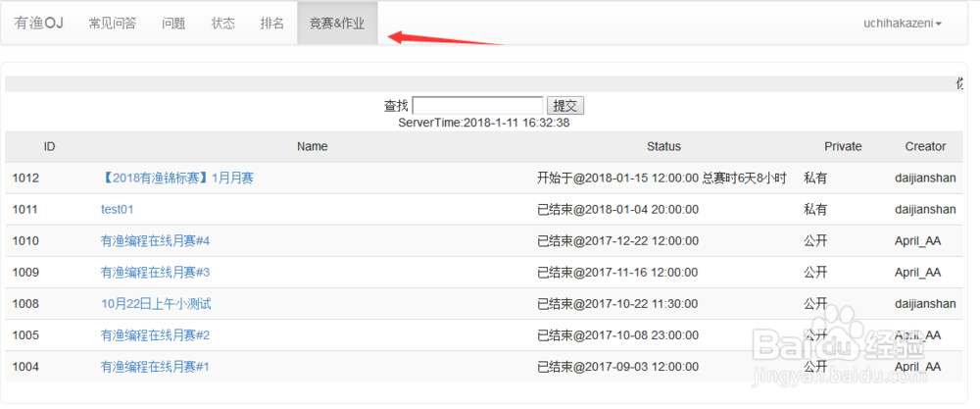
Task: Click 公开 in the 月赛#3 row
Action: 815,272
